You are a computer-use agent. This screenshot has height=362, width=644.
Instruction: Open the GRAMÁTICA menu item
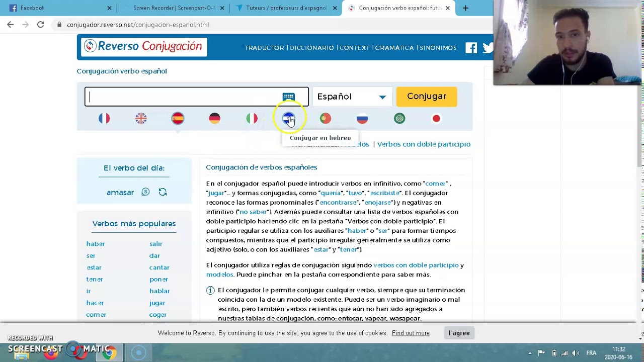(394, 48)
